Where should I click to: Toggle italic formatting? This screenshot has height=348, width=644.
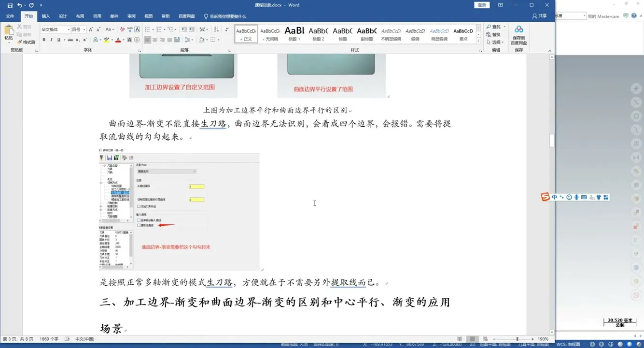click(x=52, y=40)
